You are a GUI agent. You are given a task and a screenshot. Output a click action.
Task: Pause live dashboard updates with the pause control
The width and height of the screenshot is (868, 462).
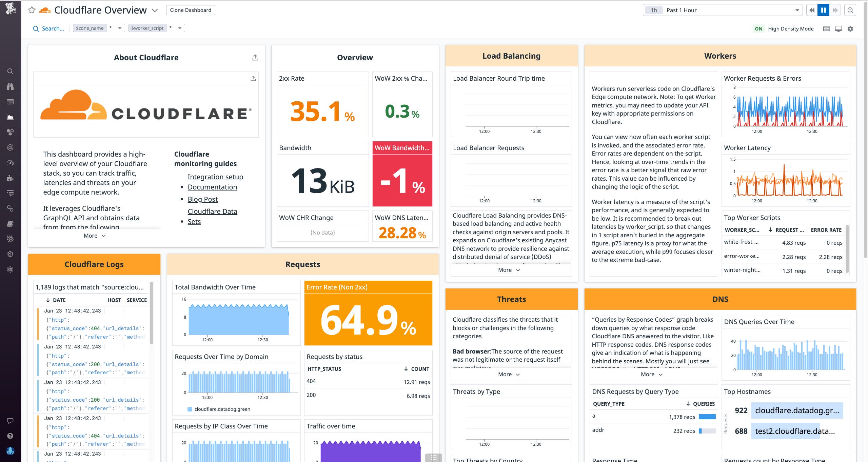point(823,10)
